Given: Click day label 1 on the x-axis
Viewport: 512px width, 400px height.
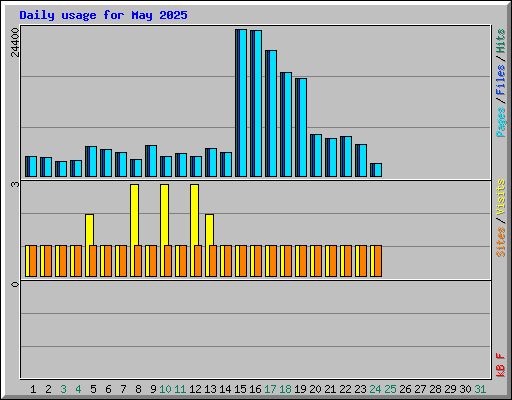Looking at the screenshot, I should tap(33, 389).
